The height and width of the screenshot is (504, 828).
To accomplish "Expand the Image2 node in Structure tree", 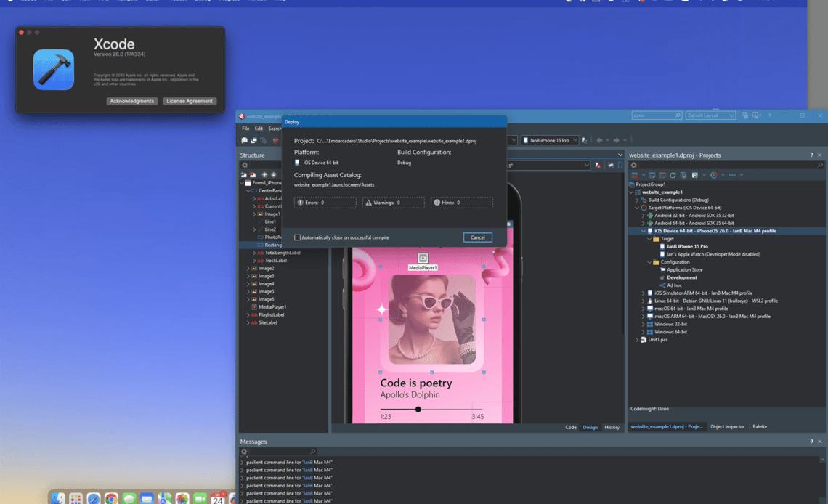I will coord(248,269).
